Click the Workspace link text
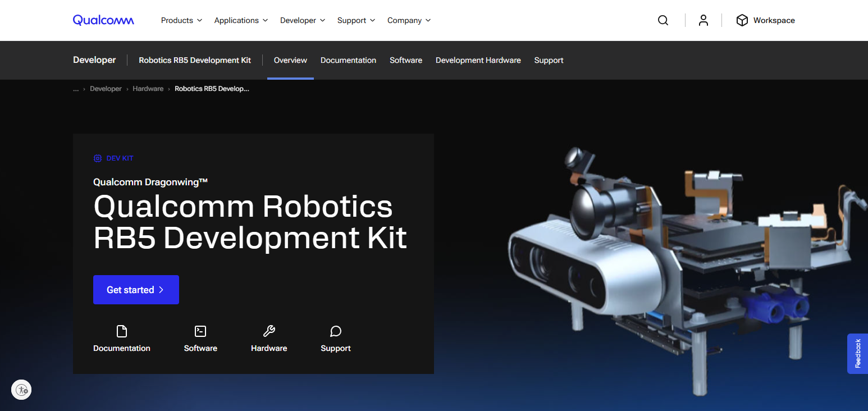The image size is (868, 411). pos(774,20)
